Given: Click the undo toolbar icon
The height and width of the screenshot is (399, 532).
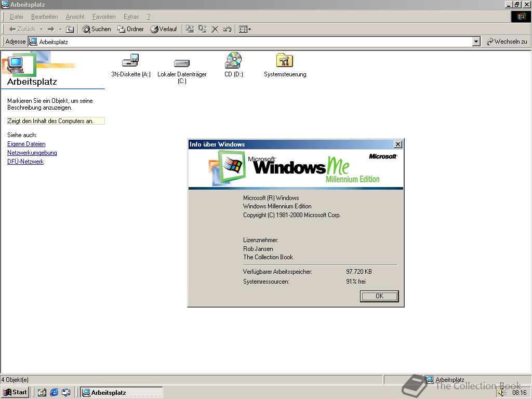Looking at the screenshot, I should click(x=228, y=29).
